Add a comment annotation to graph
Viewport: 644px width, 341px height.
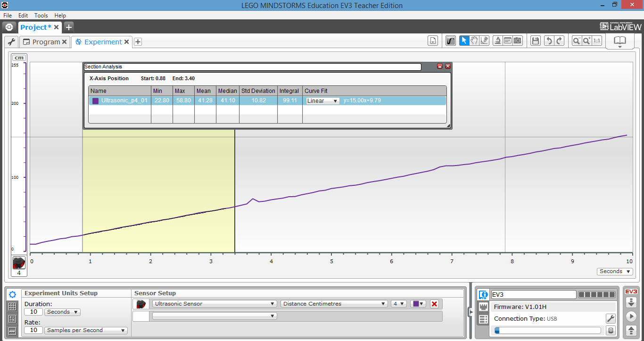tap(508, 41)
